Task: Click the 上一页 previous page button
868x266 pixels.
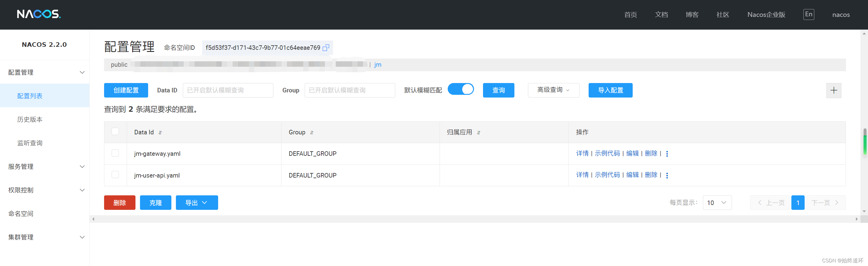Action: click(770, 203)
